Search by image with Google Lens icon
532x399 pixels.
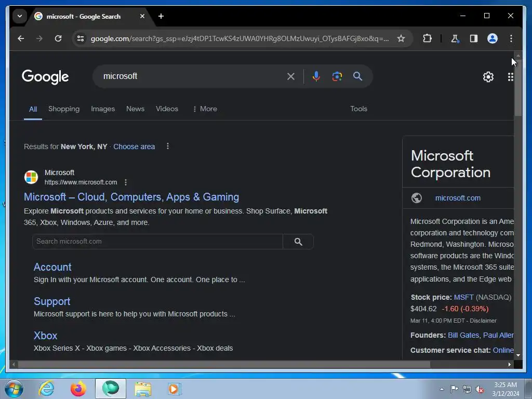[x=337, y=76]
